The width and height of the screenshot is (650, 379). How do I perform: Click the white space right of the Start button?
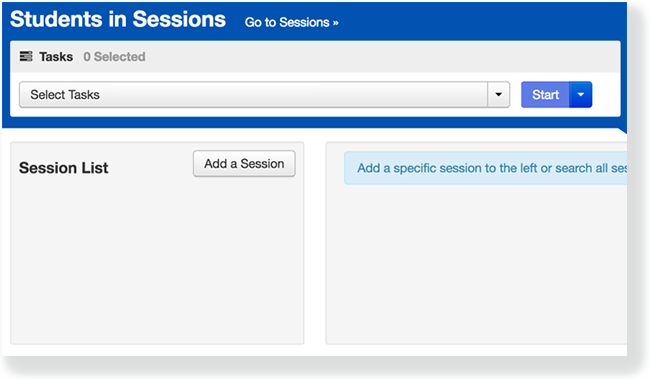pos(606,95)
